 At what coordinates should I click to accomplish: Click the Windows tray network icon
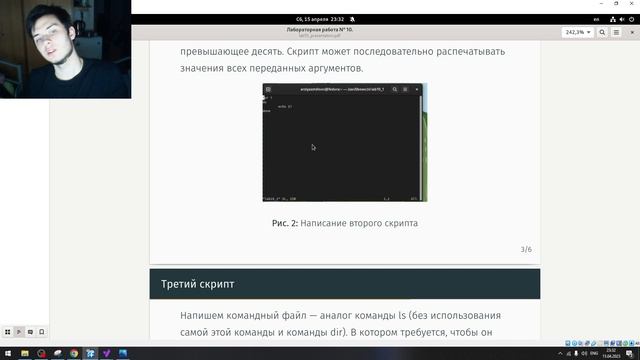pyautogui.click(x=569, y=353)
